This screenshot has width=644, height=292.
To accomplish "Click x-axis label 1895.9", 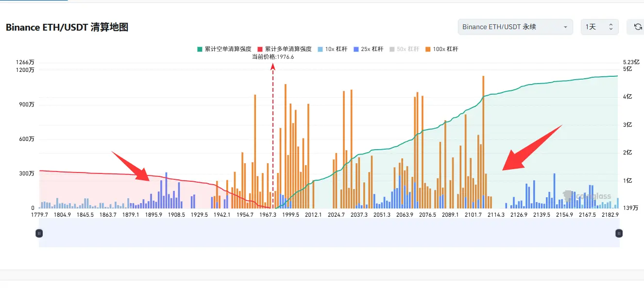I will click(x=153, y=215).
